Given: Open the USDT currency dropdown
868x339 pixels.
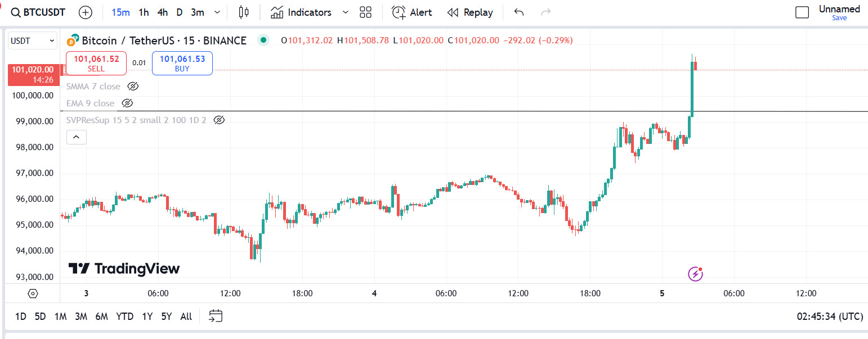Looking at the screenshot, I should [x=32, y=40].
